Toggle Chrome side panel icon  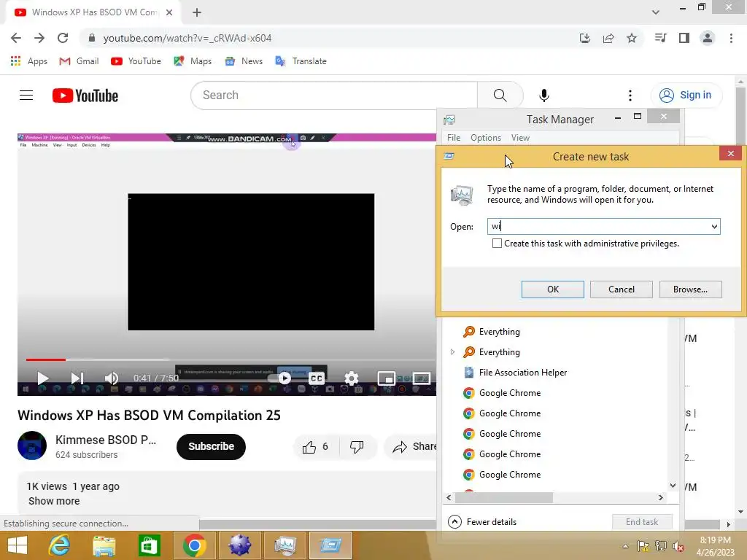[x=684, y=38]
